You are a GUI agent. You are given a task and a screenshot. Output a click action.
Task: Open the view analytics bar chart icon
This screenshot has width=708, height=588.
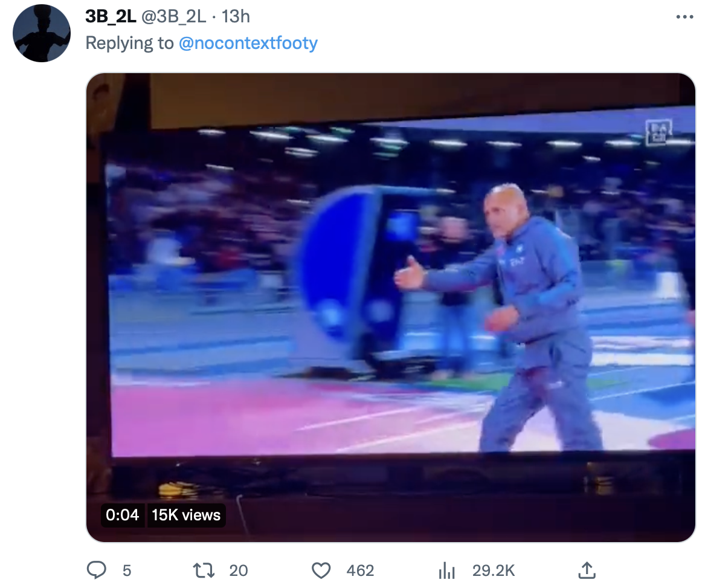446,570
